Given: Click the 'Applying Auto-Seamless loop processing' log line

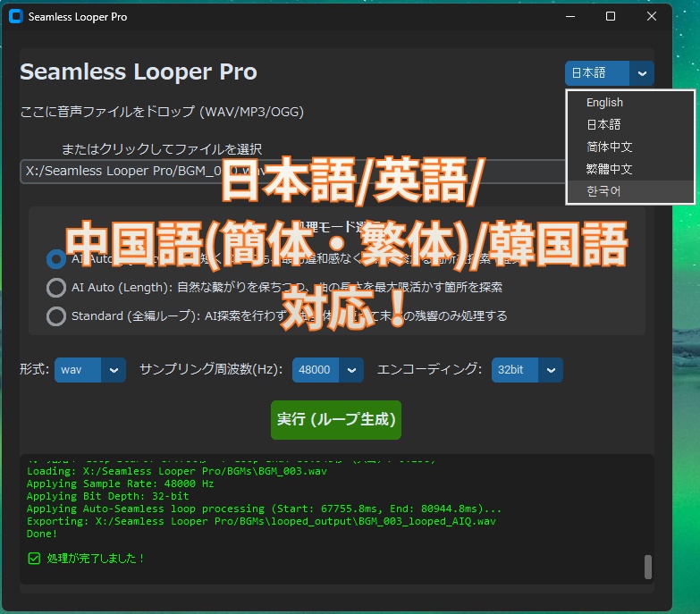Looking at the screenshot, I should pyautogui.click(x=264, y=509).
